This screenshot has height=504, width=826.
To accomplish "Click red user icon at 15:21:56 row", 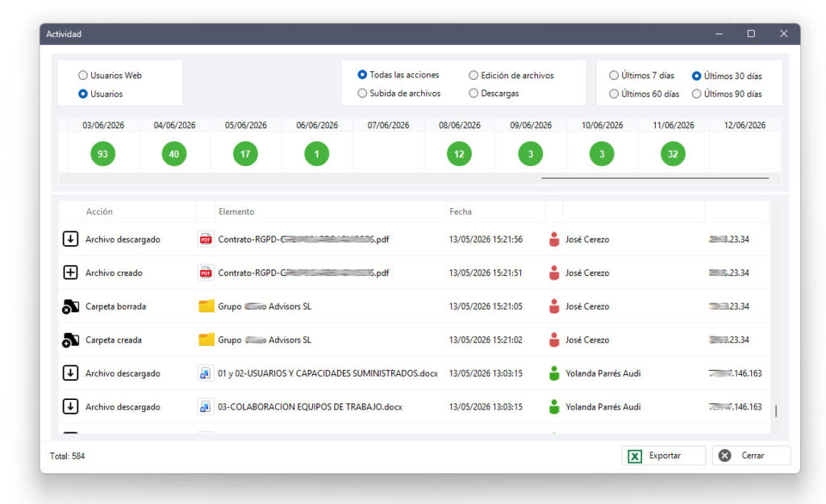I will pos(553,239).
